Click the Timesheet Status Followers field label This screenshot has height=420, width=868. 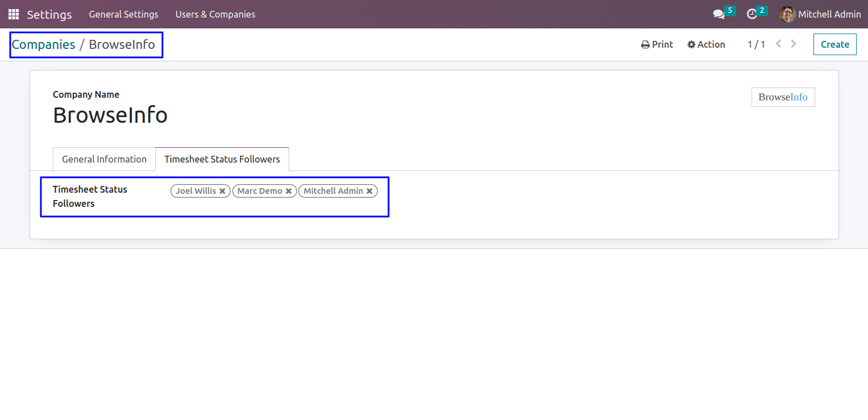90,196
